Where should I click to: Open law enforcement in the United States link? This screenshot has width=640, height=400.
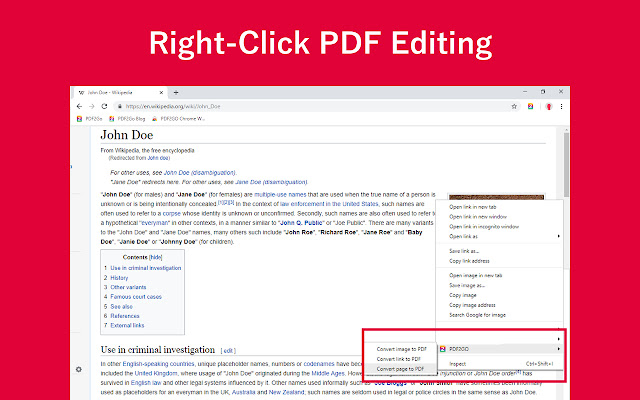click(x=329, y=204)
